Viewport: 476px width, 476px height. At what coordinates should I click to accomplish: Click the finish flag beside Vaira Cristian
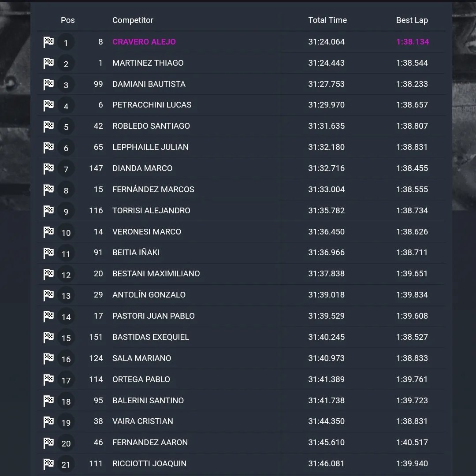[x=48, y=422]
